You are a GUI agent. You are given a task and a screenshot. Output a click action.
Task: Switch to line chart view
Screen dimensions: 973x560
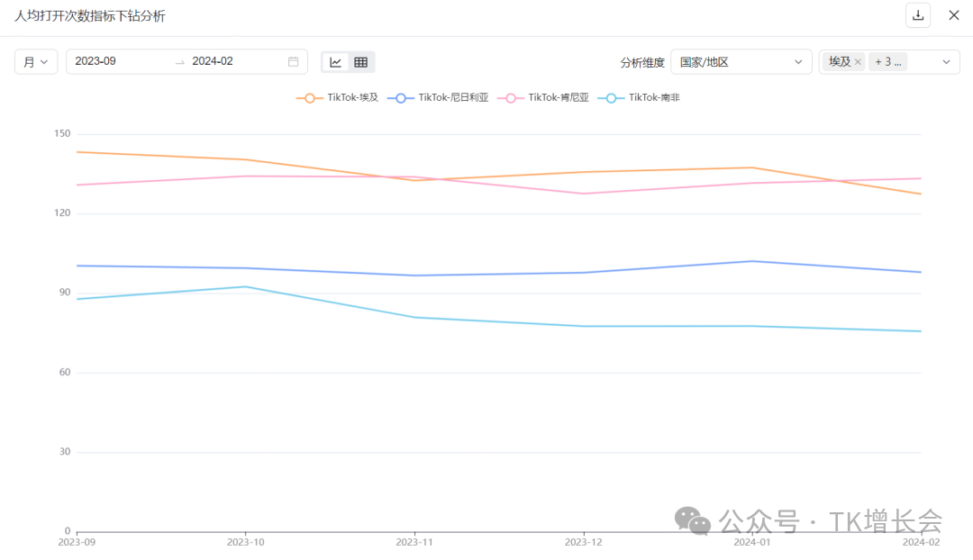(336, 62)
